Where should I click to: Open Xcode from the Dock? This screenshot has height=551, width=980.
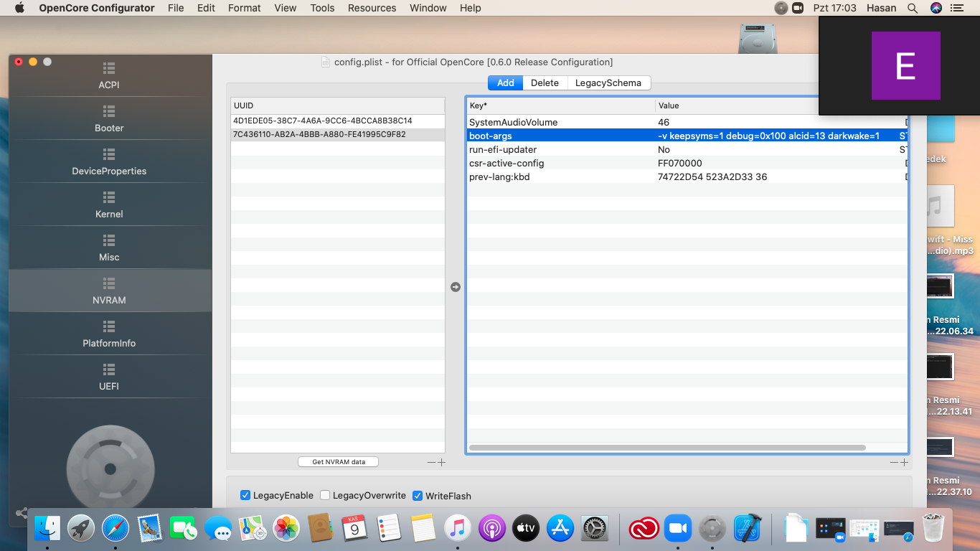tap(748, 529)
